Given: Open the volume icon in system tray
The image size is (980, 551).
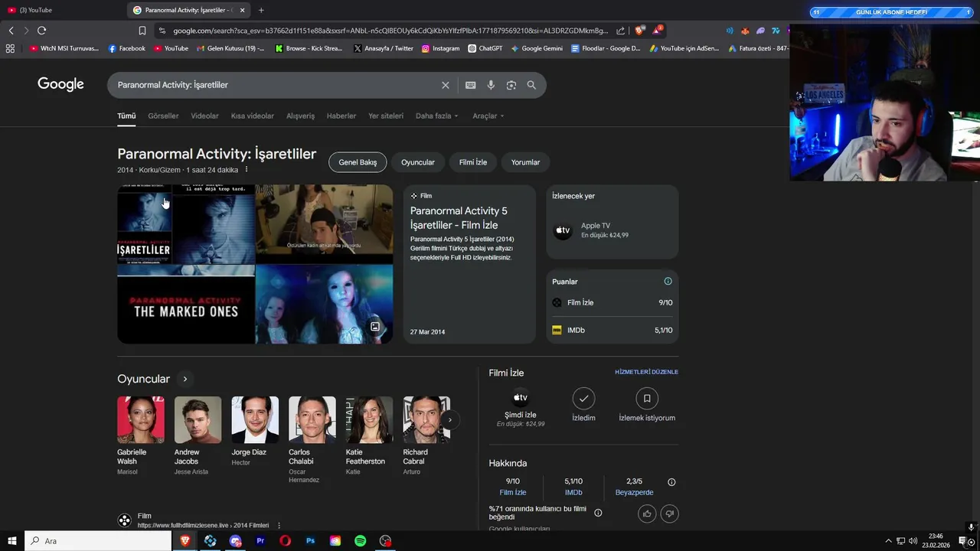Looking at the screenshot, I should pyautogui.click(x=913, y=541).
